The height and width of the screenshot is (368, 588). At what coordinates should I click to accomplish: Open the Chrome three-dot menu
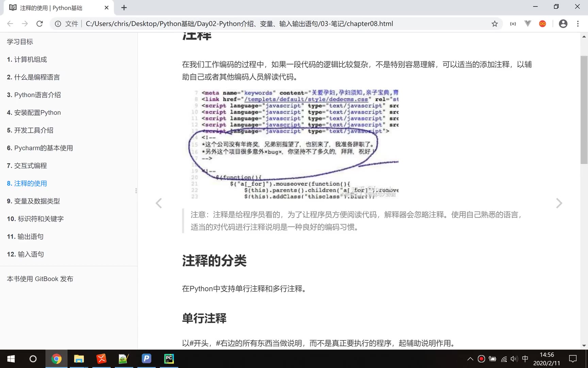click(577, 24)
